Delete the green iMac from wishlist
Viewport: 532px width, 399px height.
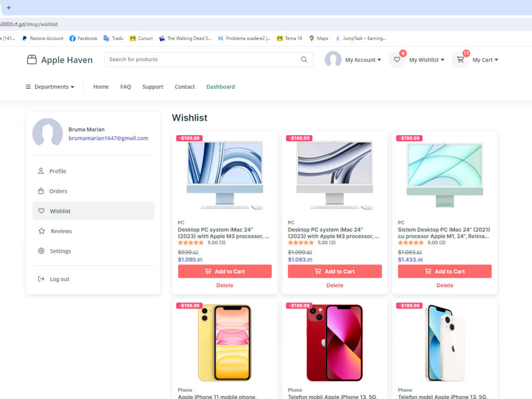[x=445, y=285]
